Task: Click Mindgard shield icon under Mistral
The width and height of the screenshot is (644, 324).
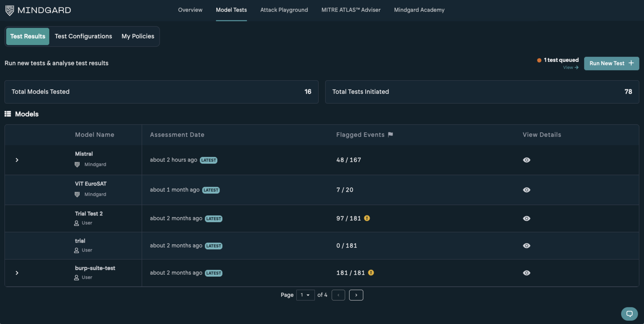Action: 77,165
